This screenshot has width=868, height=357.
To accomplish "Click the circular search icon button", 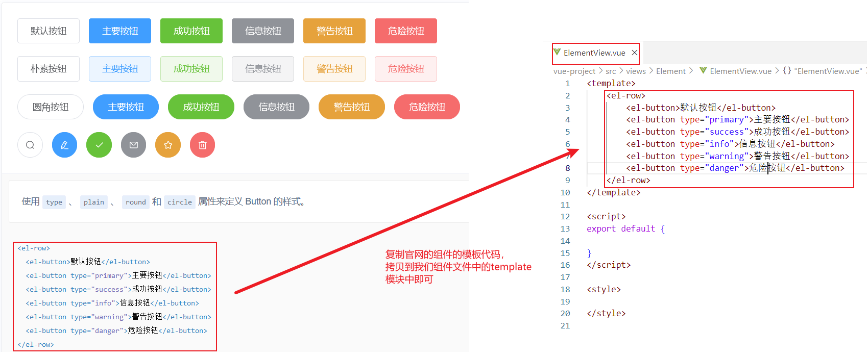I will click(30, 145).
